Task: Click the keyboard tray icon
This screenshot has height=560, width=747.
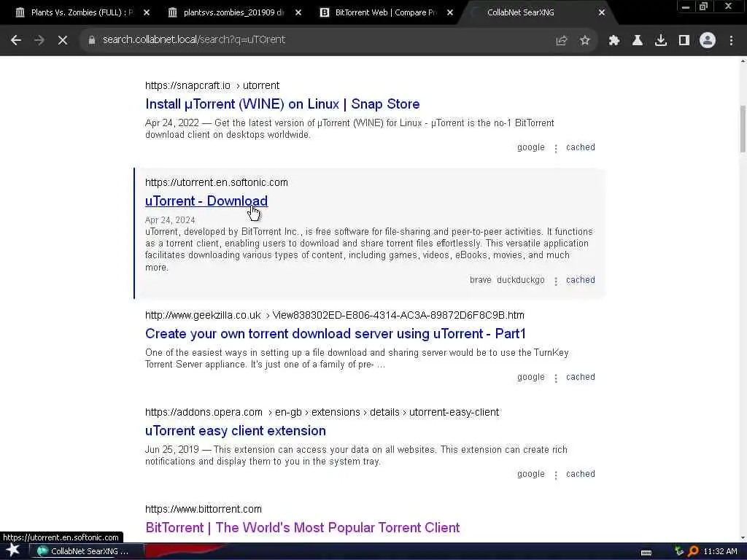Action: coord(646,553)
